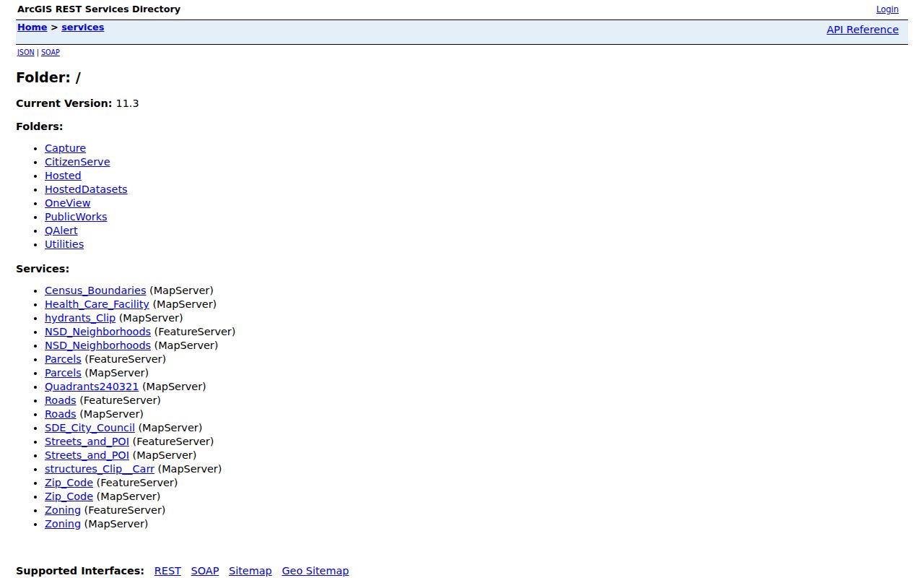This screenshot has width=924, height=578.
Task: Open the CitizenServe folder
Action: tap(77, 162)
